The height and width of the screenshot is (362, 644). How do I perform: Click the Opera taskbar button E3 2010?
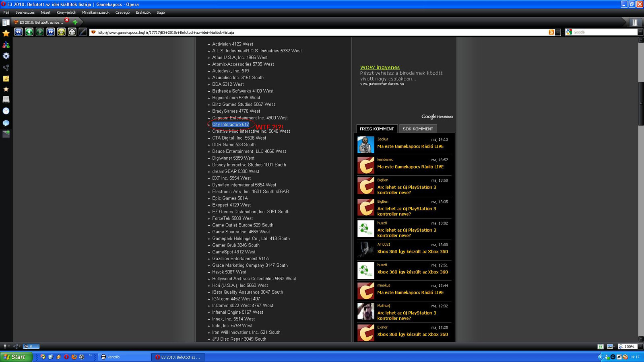click(179, 357)
